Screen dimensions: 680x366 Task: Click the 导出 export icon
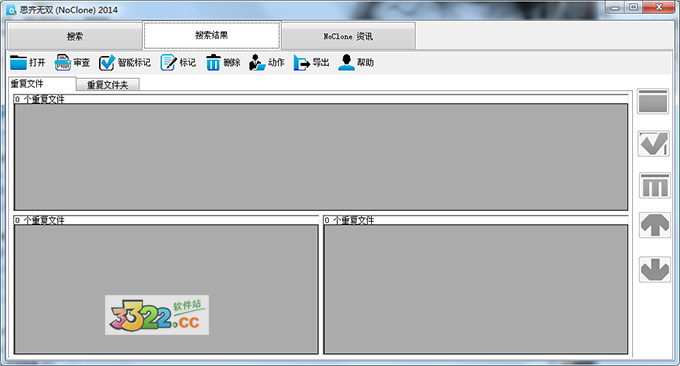[x=301, y=62]
